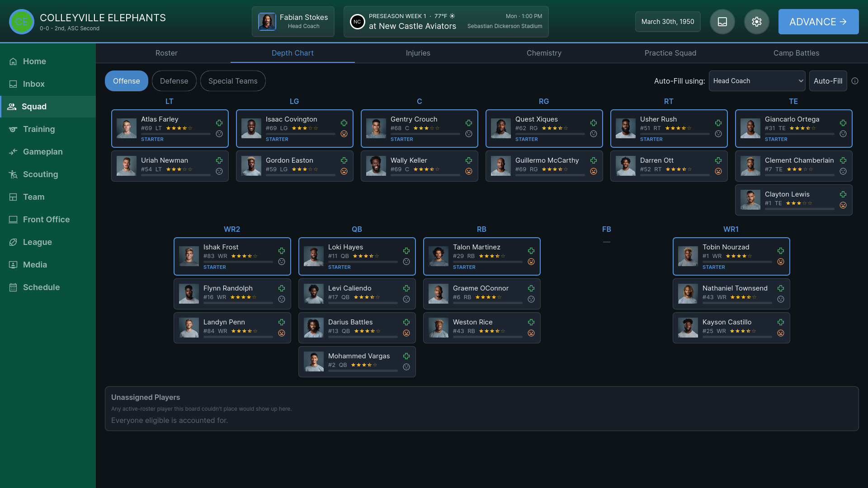868x488 pixels.
Task: Click the Auto-Fill button
Action: pyautogui.click(x=828, y=81)
